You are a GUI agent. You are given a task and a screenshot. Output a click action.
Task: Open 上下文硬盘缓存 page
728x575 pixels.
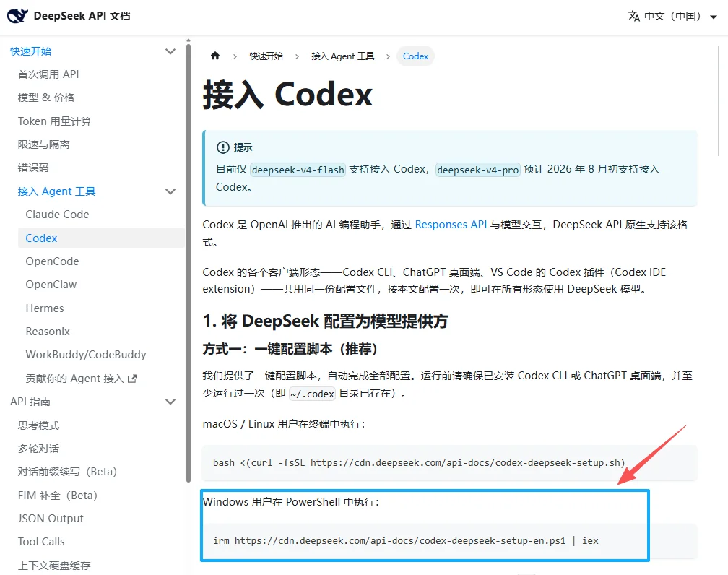(x=54, y=566)
